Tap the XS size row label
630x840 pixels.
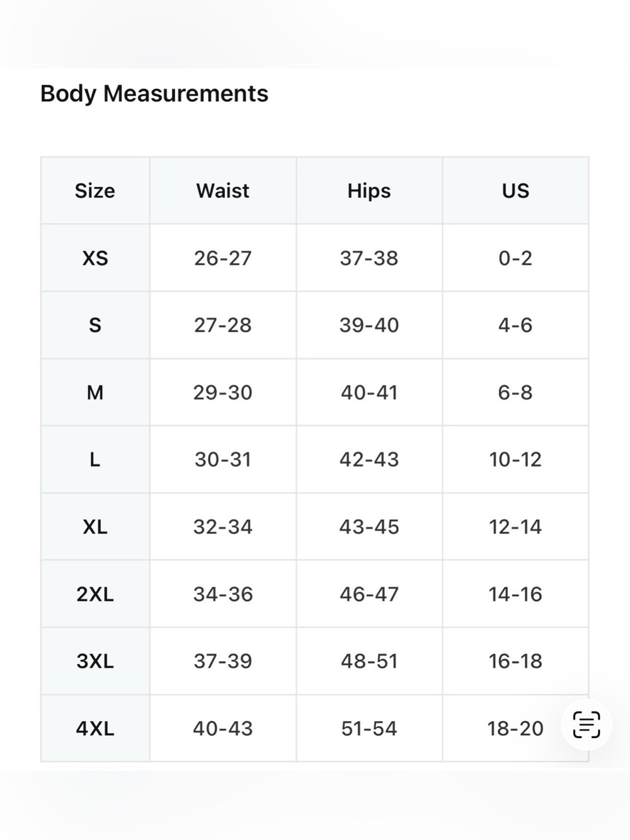click(95, 258)
